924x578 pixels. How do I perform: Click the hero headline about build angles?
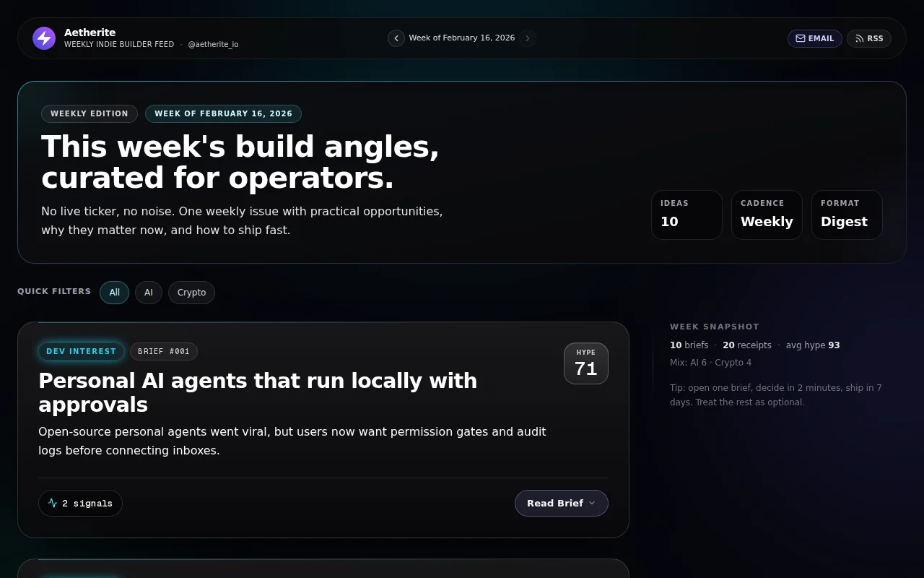(240, 162)
